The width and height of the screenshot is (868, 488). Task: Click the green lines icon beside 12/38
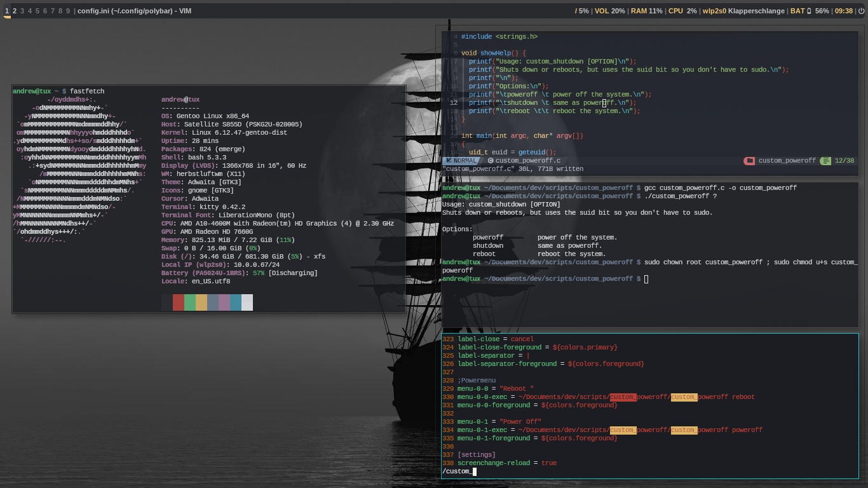pyautogui.click(x=825, y=161)
